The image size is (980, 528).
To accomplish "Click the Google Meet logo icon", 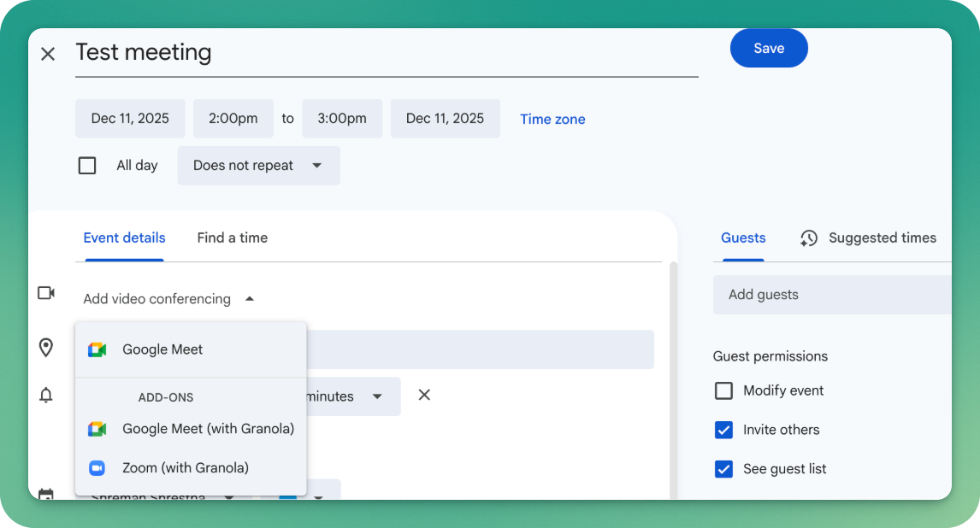I will pos(97,349).
